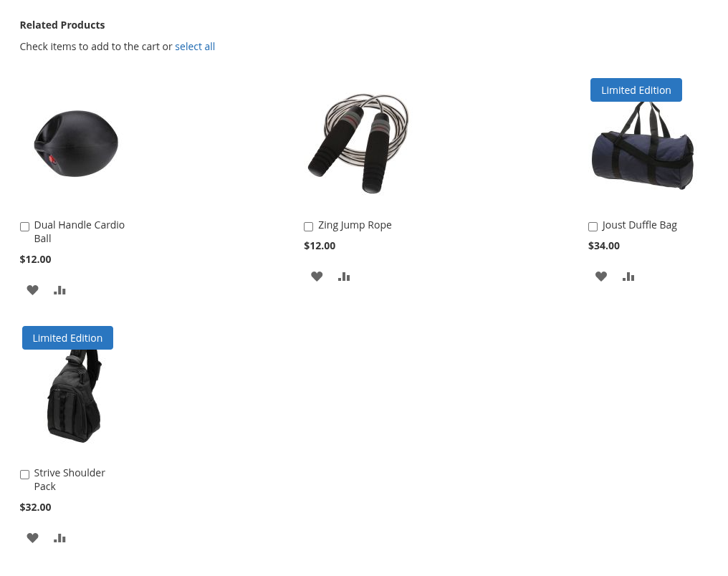Screen dimensions: 728x576
Task: Check the Dual Handle Cardio Ball checkbox
Action: pos(24,226)
